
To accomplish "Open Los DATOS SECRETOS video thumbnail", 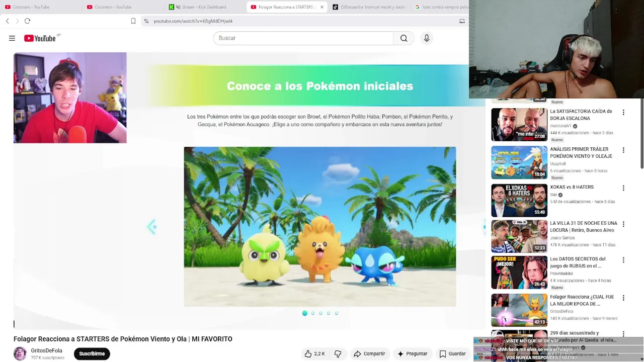I will point(519,273).
